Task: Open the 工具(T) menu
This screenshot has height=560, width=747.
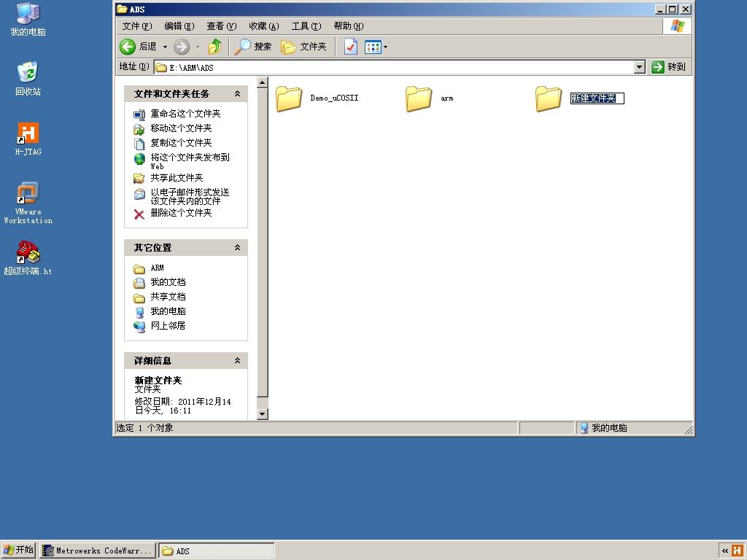Action: tap(306, 26)
